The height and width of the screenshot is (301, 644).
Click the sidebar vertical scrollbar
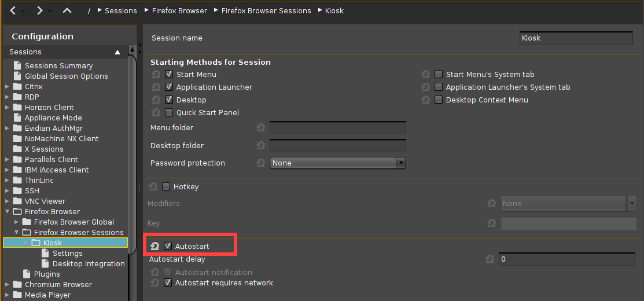[133, 145]
